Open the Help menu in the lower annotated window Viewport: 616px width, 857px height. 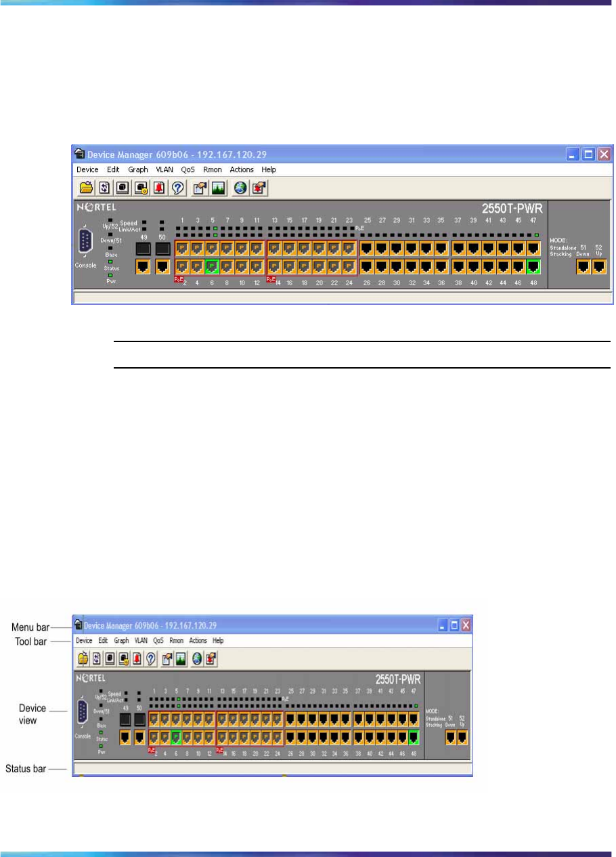(x=218, y=640)
